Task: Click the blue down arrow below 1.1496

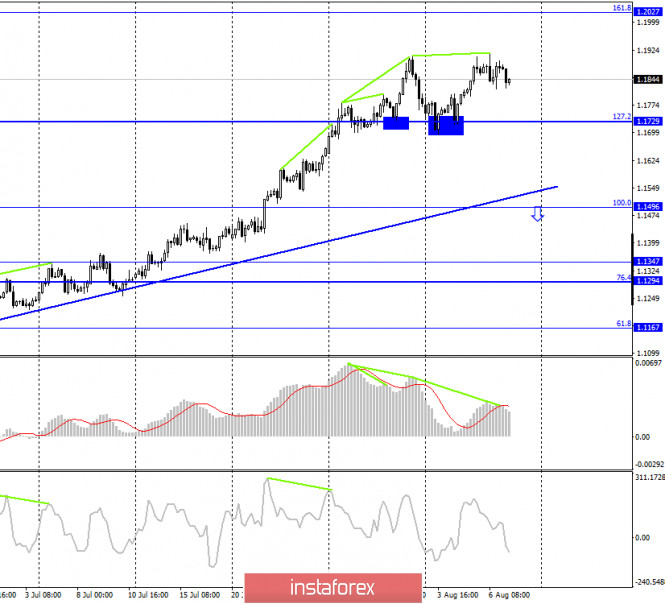Action: tap(538, 214)
